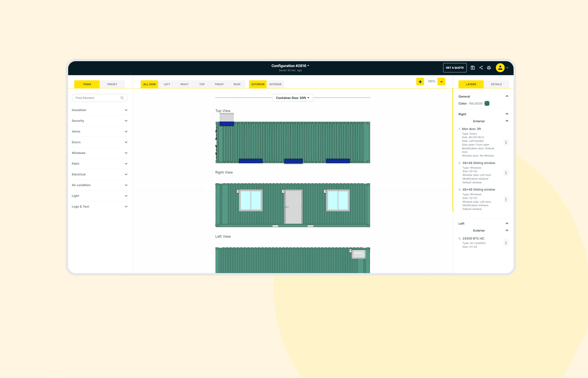Image resolution: width=588 pixels, height=378 pixels.
Task: Expand the Vents category
Action: pyautogui.click(x=99, y=132)
